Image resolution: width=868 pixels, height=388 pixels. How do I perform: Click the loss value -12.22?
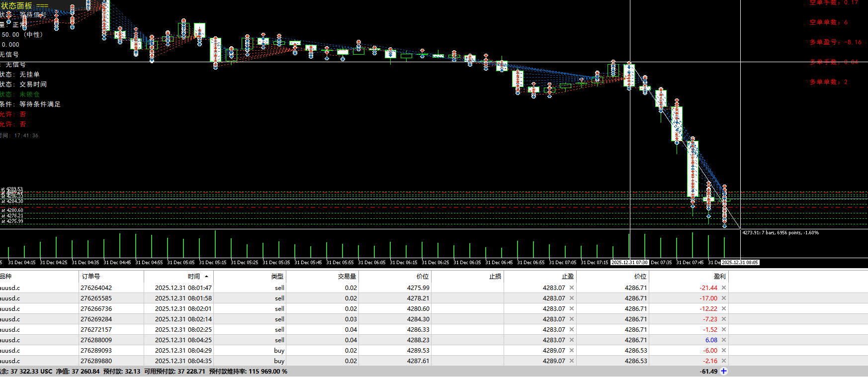pyautogui.click(x=708, y=308)
